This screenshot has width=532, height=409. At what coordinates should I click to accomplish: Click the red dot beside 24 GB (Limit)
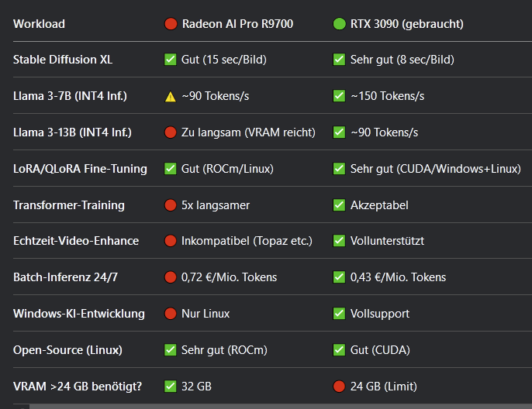pyautogui.click(x=339, y=387)
